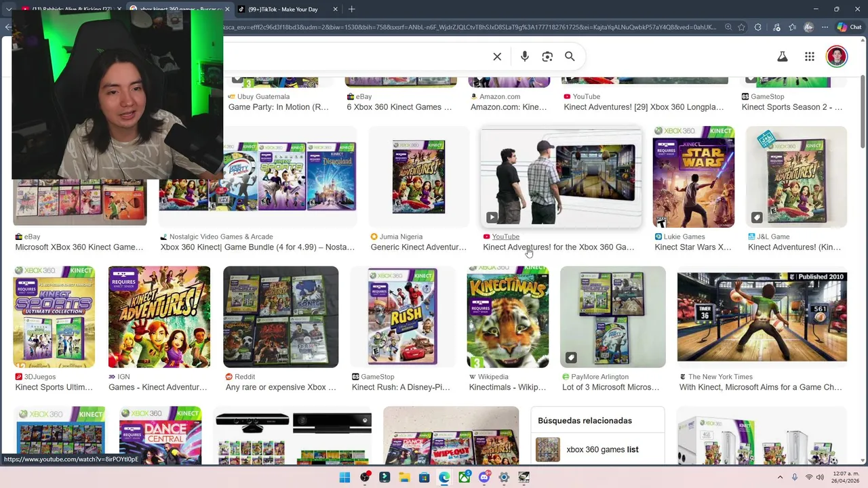Open the Kinect Star Wars thumbnail
Image resolution: width=868 pixels, height=488 pixels.
click(x=693, y=177)
